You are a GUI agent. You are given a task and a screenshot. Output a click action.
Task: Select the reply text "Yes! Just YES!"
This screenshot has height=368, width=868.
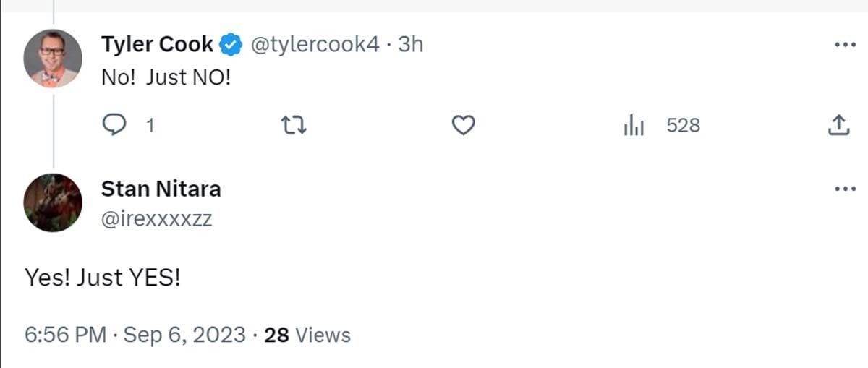pyautogui.click(x=102, y=277)
